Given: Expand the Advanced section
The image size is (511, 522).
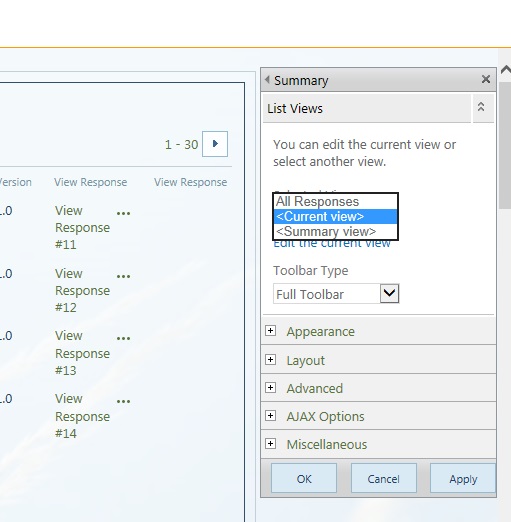Looking at the screenshot, I should tap(270, 388).
